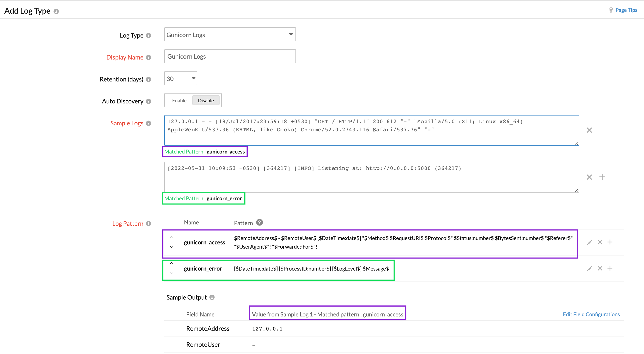Image resolution: width=644 pixels, height=354 pixels.
Task: Select Disable for Auto Discovery
Action: [206, 100]
